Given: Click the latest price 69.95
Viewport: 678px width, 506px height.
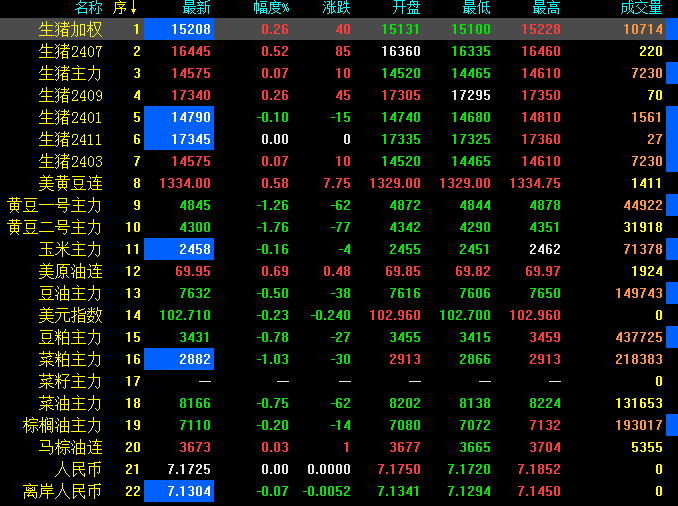Looking at the screenshot, I should pyautogui.click(x=193, y=272).
